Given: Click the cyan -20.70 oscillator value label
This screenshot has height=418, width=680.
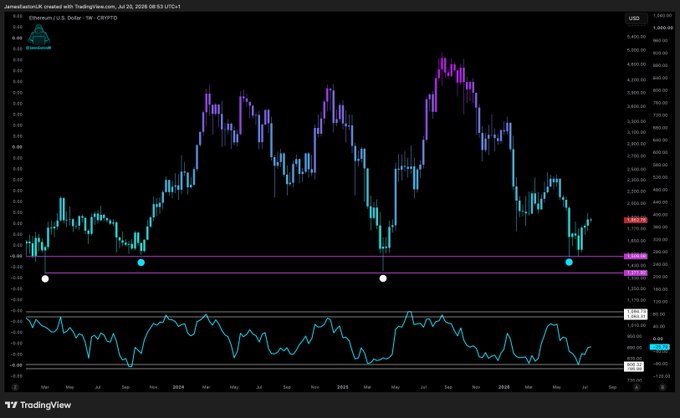Looking at the screenshot, I should 659,347.
